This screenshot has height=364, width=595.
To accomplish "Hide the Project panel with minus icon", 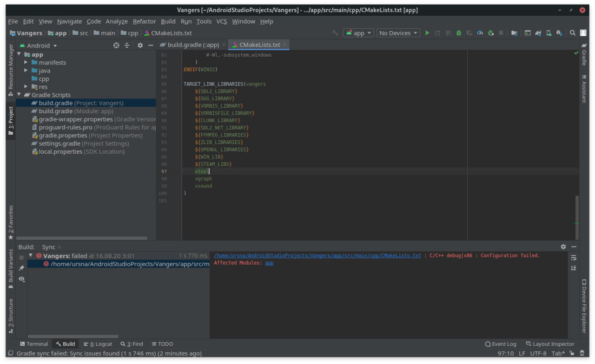I will tap(151, 45).
